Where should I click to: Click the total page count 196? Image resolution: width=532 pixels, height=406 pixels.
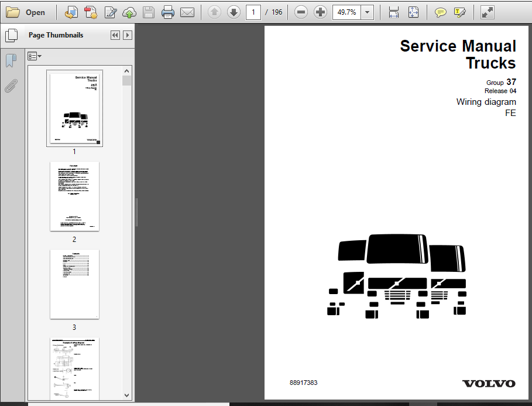277,12
